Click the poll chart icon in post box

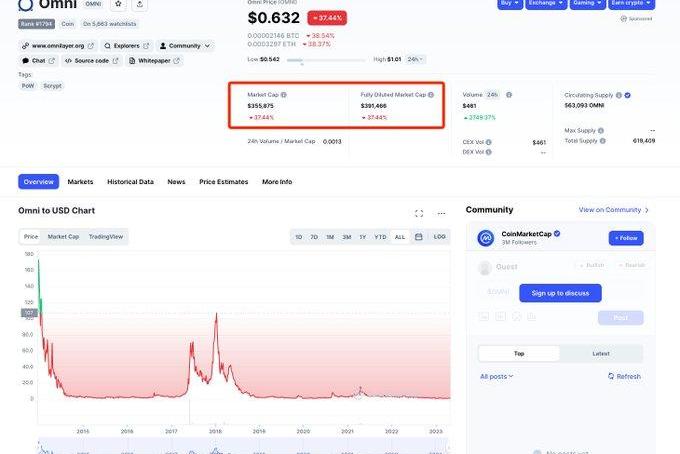point(531,317)
